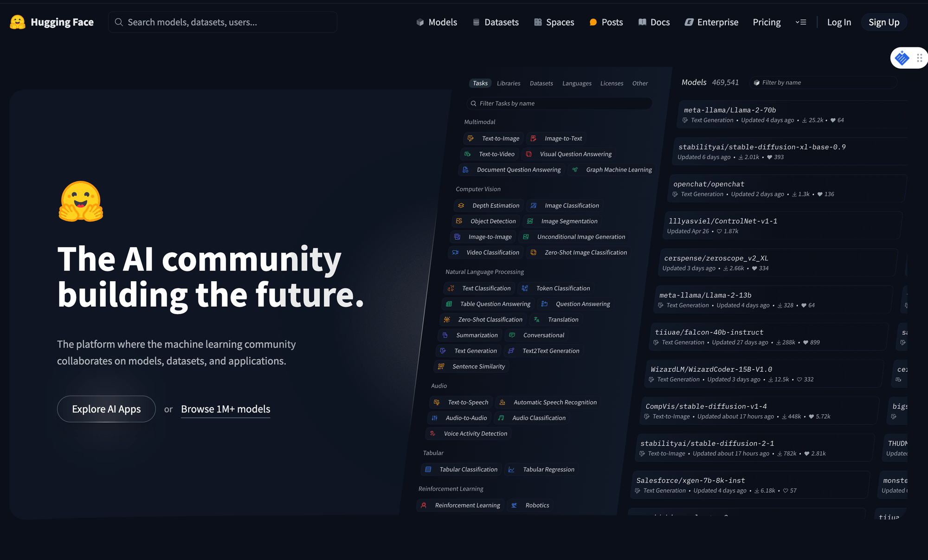Open WizardLM/WizardCoder-15B-V1.0 model card
Image resolution: width=928 pixels, height=560 pixels.
764,374
